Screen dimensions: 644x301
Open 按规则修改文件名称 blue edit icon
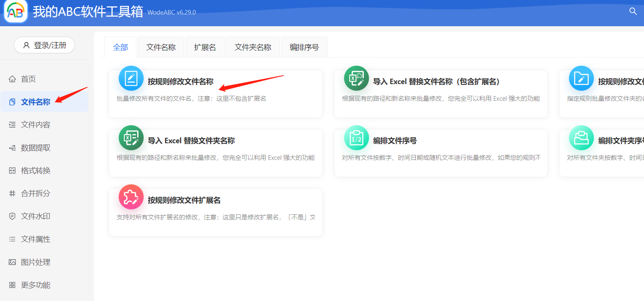point(131,78)
